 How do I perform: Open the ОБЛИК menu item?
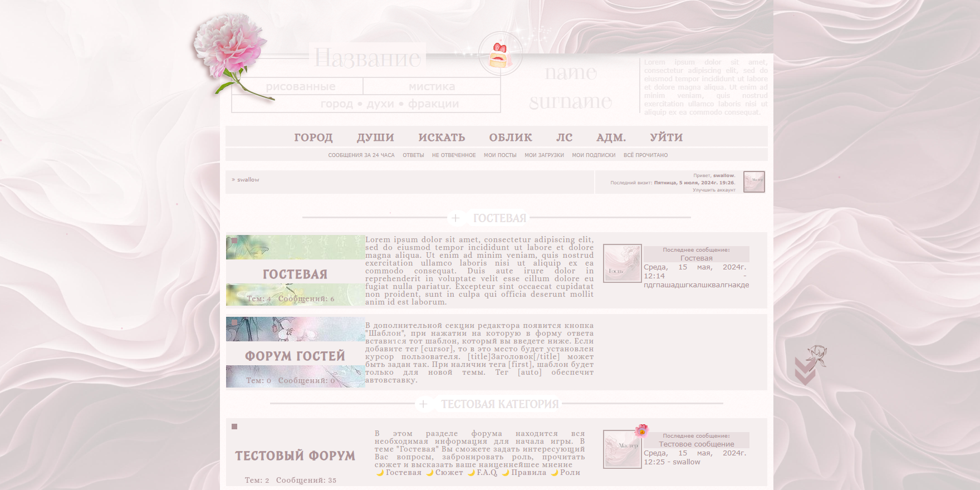[511, 138]
